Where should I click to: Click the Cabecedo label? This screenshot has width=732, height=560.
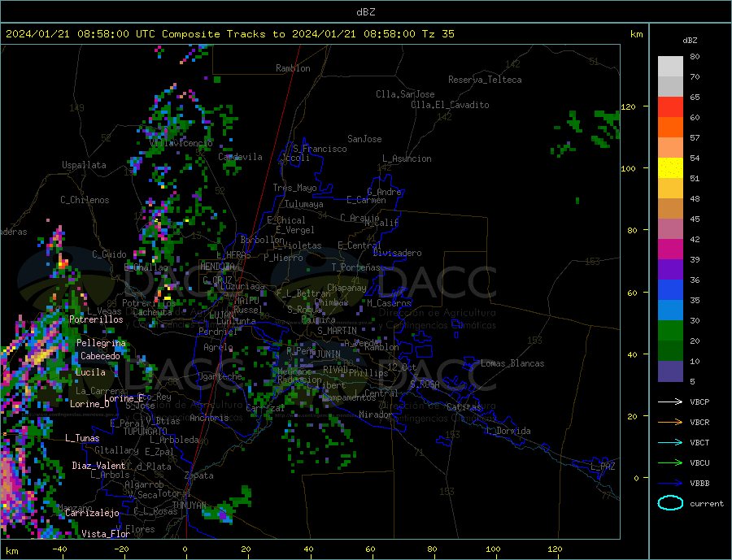pyautogui.click(x=100, y=356)
